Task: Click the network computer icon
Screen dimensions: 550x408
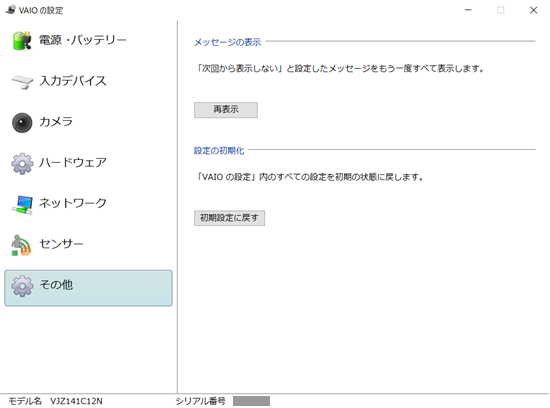Action: 22,204
